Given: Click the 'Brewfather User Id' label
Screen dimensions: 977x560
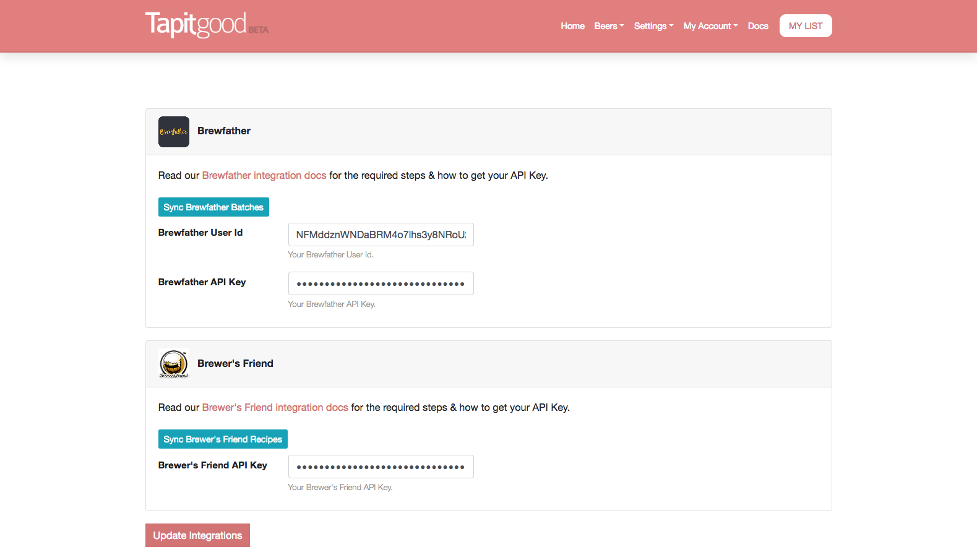Looking at the screenshot, I should click(200, 233).
